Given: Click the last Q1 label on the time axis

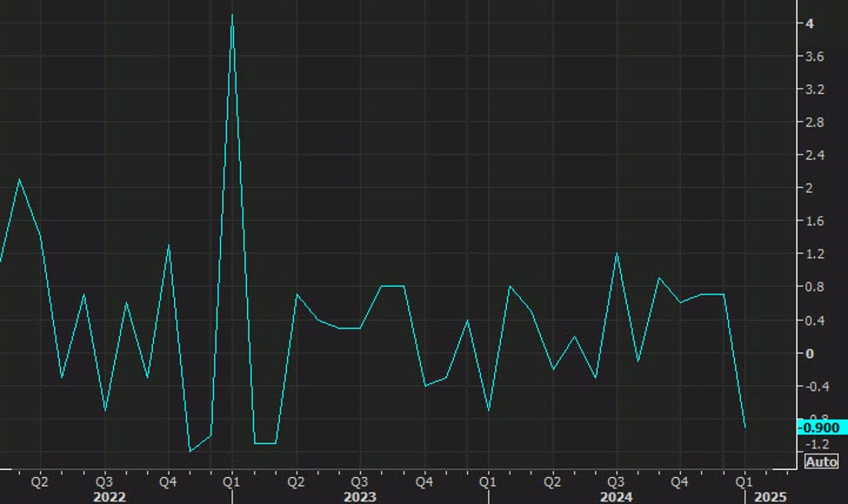Looking at the screenshot, I should (x=745, y=481).
